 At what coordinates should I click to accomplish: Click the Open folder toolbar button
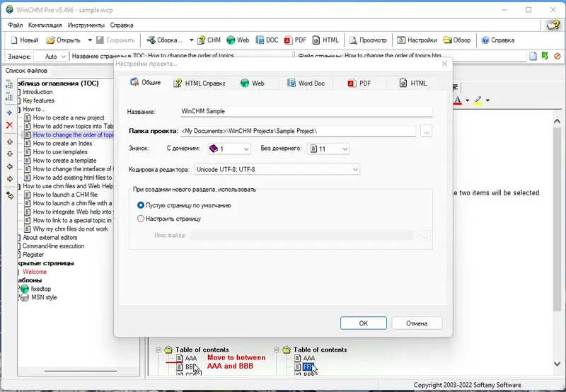tap(64, 40)
